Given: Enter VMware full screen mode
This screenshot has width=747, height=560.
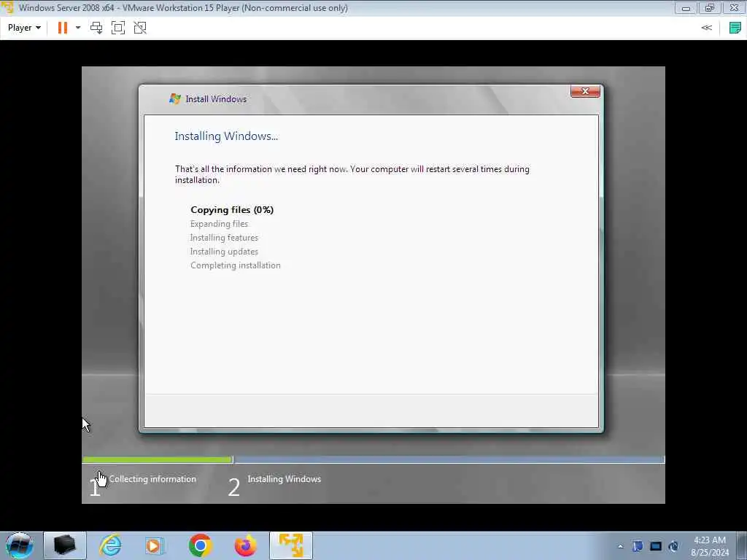Looking at the screenshot, I should click(118, 28).
